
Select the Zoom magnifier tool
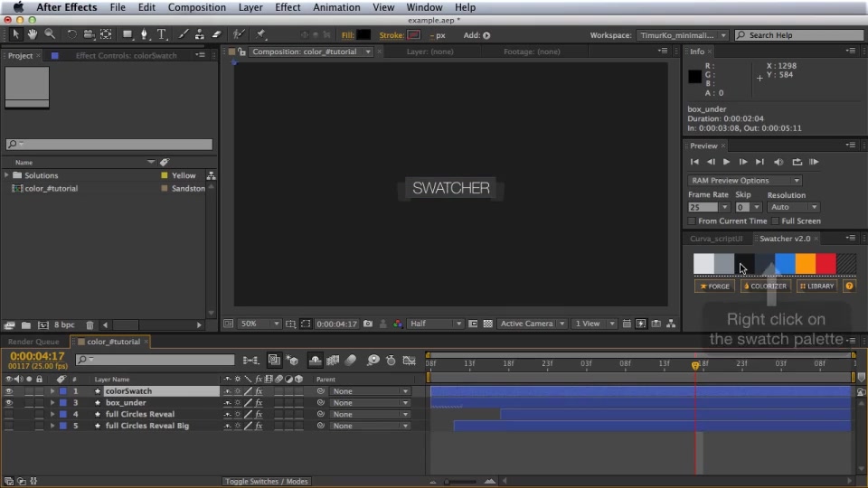pos(50,34)
